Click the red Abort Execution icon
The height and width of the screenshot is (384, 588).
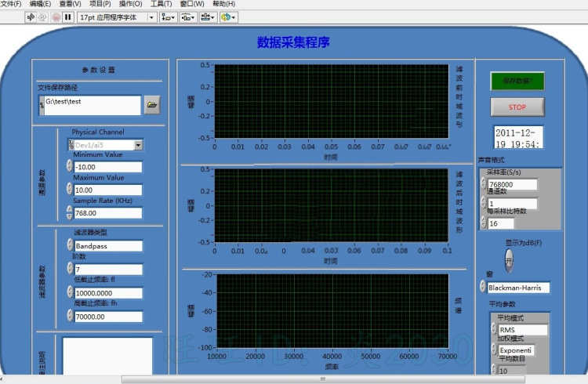(x=56, y=17)
